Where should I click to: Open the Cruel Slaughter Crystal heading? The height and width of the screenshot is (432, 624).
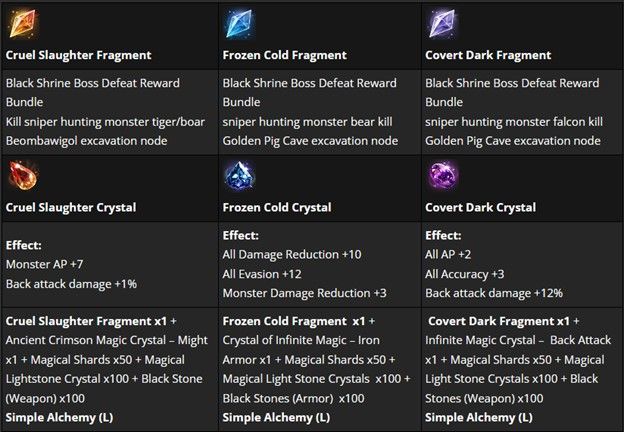(71, 208)
